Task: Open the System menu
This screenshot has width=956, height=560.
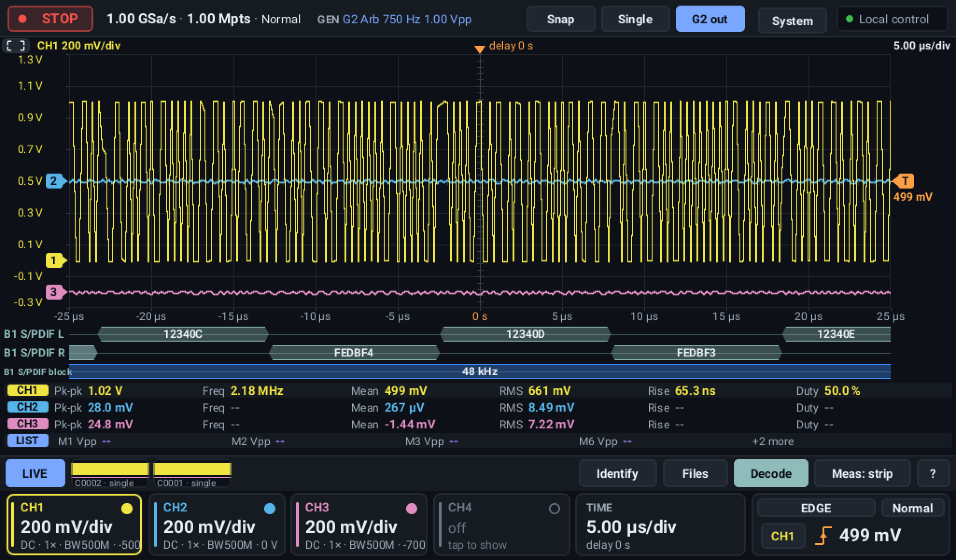Action: pos(792,21)
